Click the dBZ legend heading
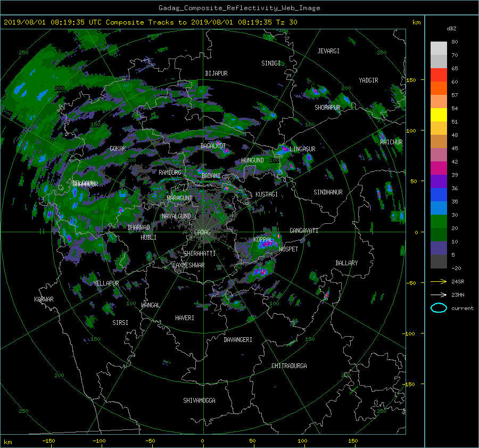The height and width of the screenshot is (448, 479). click(451, 29)
